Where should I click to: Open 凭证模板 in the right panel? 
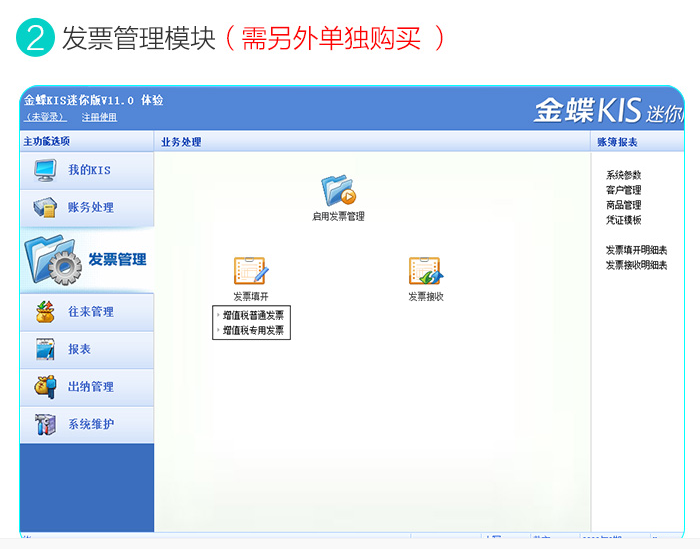[x=623, y=220]
